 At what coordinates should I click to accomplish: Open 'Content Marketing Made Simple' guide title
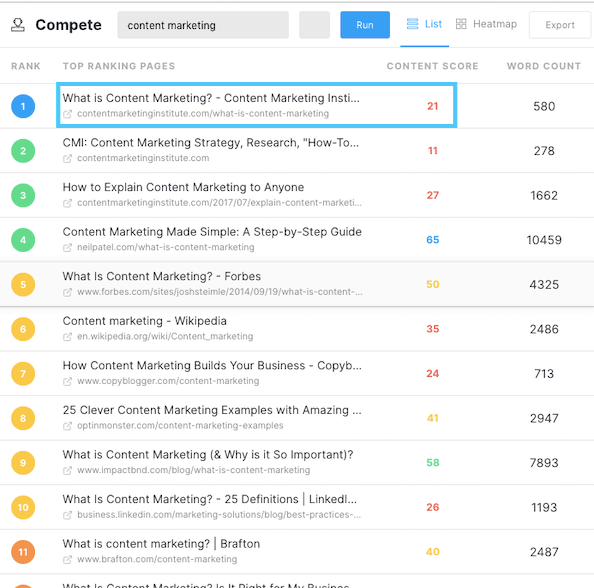coord(212,232)
